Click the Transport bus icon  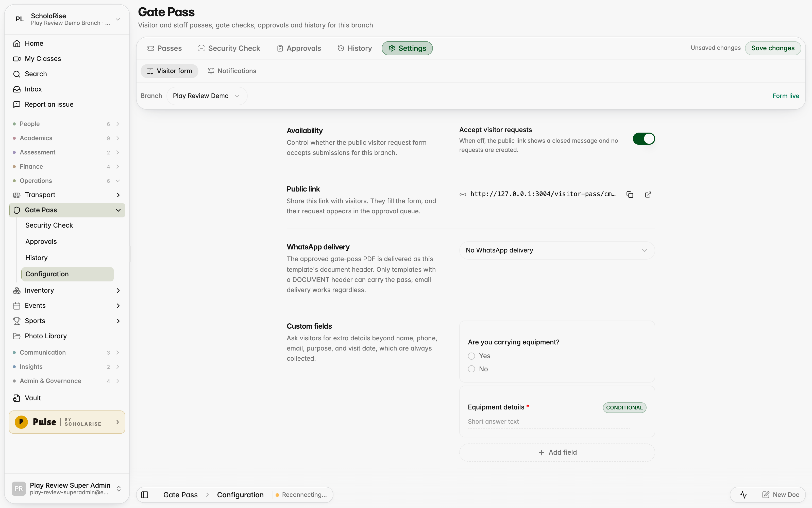(17, 195)
